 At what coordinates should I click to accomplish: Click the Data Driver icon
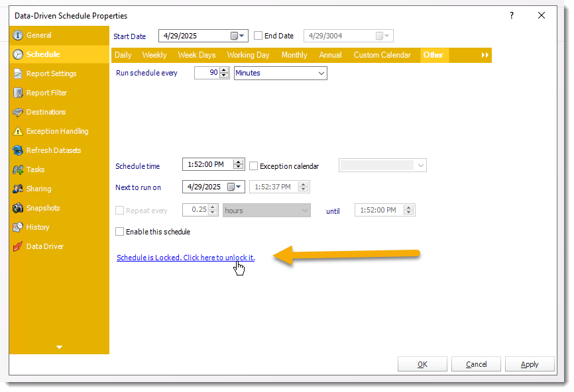click(18, 246)
